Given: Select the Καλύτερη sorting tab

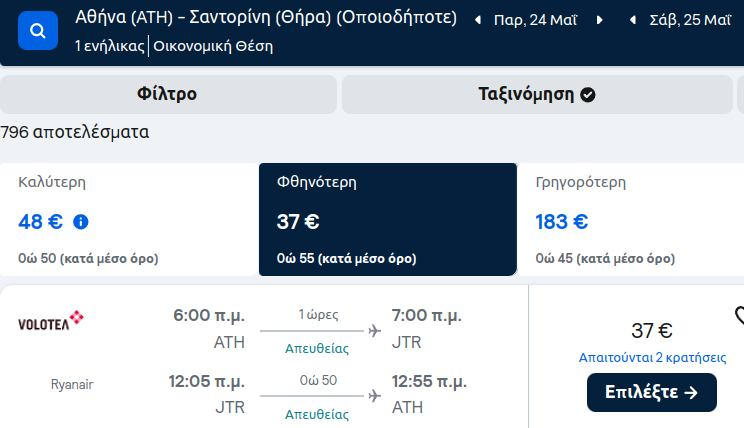Looking at the screenshot, I should 129,219.
